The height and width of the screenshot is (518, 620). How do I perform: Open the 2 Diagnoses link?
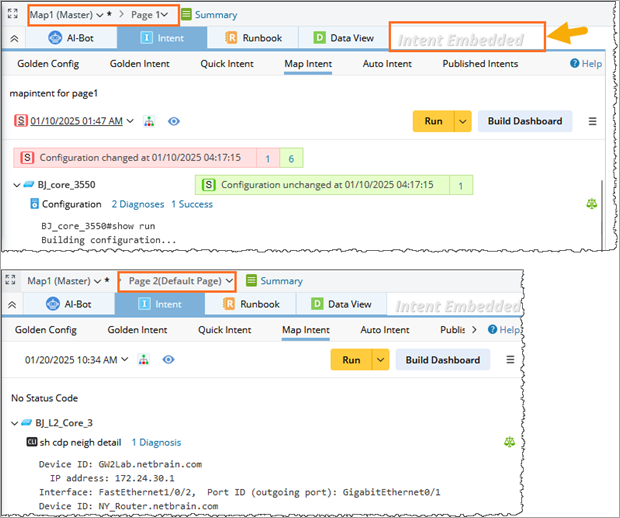[138, 204]
